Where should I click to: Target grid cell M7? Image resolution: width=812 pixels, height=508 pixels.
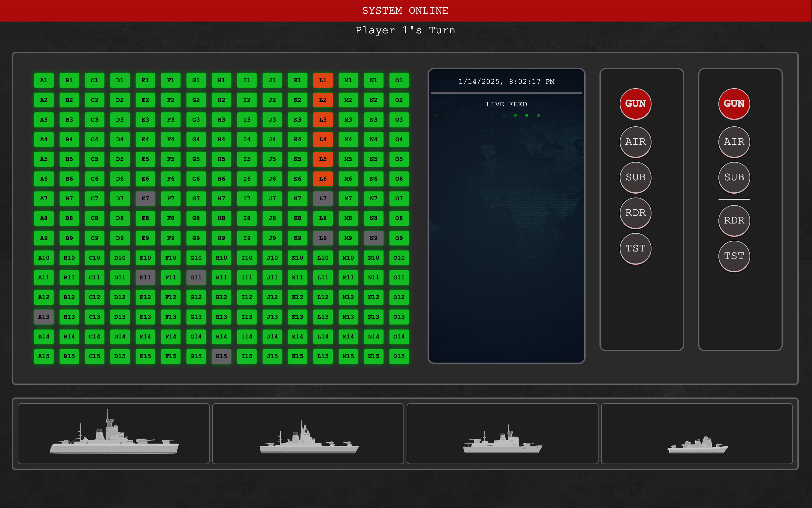pyautogui.click(x=348, y=198)
